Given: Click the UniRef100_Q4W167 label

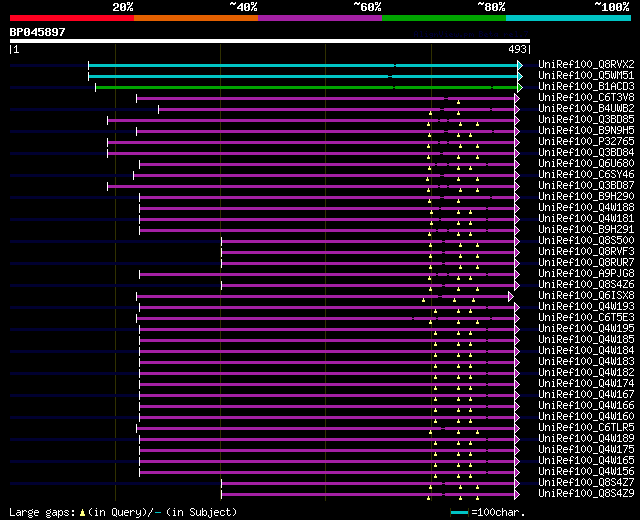Looking at the screenshot, I should (586, 395).
